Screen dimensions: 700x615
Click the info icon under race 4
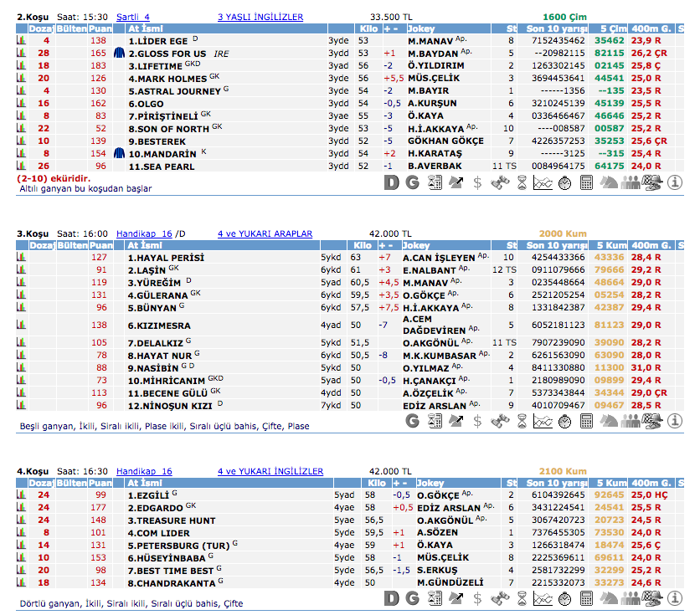coord(674,598)
